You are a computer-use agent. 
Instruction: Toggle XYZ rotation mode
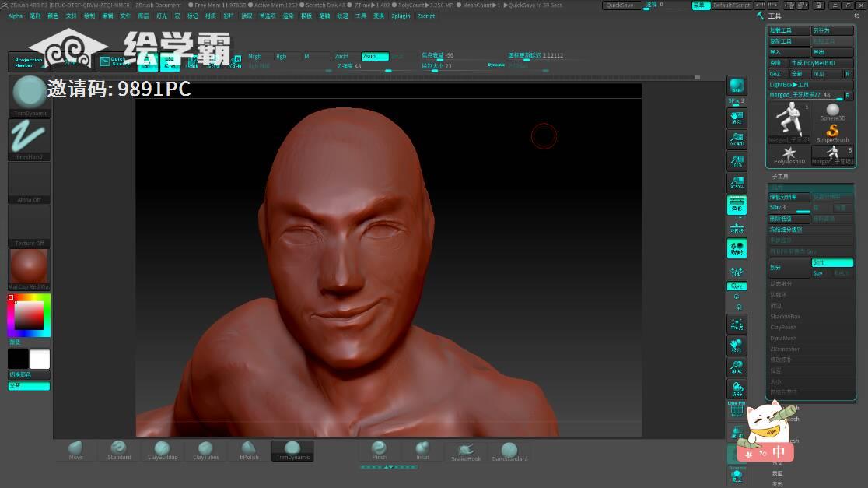737,286
